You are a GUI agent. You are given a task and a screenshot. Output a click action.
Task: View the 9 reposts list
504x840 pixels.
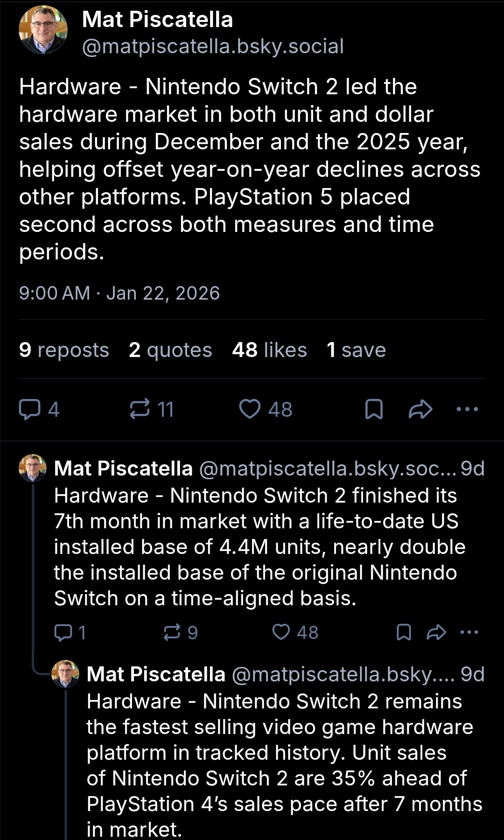tap(64, 350)
